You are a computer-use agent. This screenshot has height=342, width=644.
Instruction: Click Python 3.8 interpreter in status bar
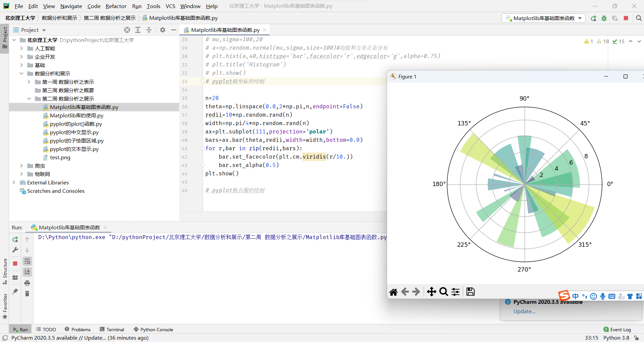point(616,338)
